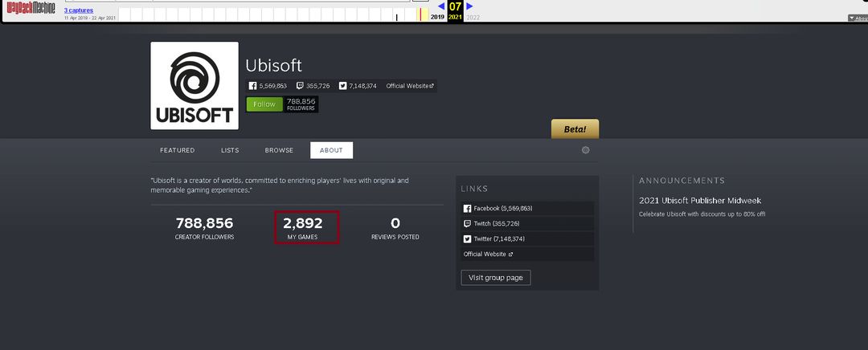
Task: Go to previous capture with left arrow
Action: 441,6
